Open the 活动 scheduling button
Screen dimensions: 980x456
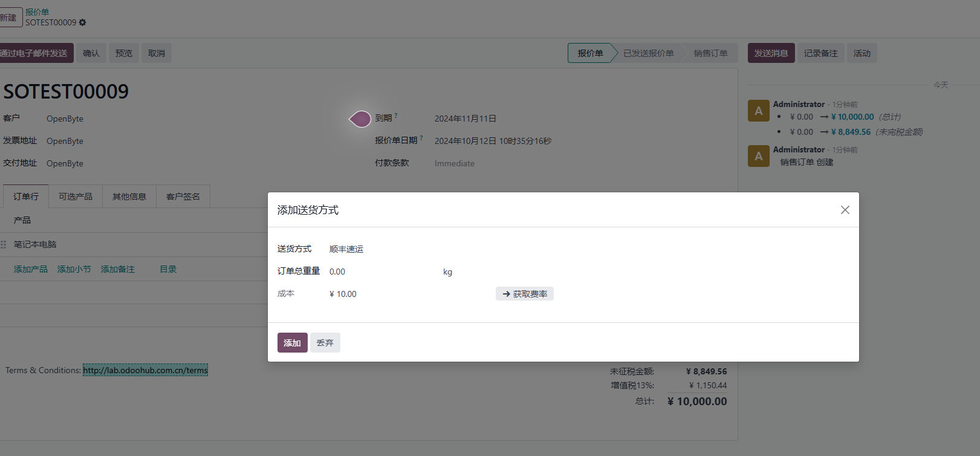pos(862,53)
